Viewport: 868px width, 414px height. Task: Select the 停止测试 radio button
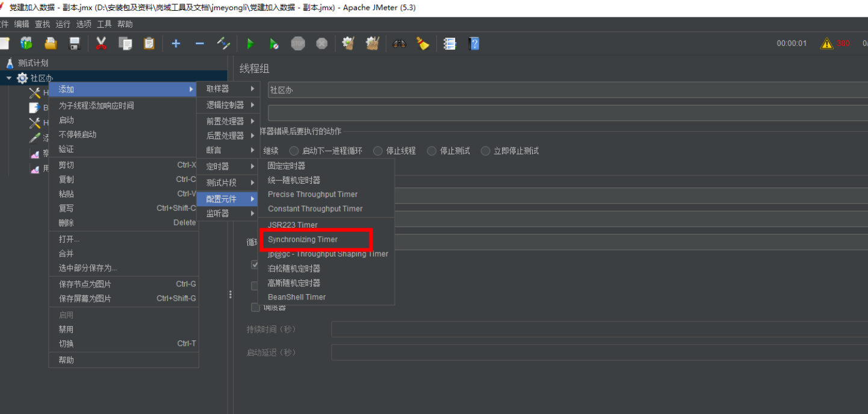point(432,151)
